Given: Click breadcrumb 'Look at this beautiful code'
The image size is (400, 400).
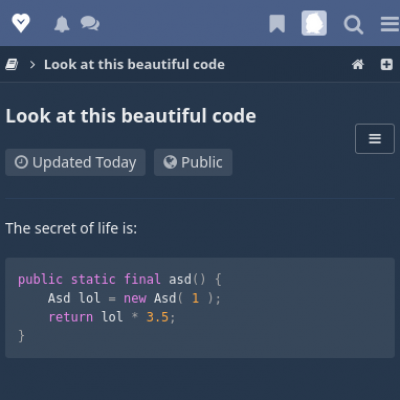Looking at the screenshot, I should point(134,64).
